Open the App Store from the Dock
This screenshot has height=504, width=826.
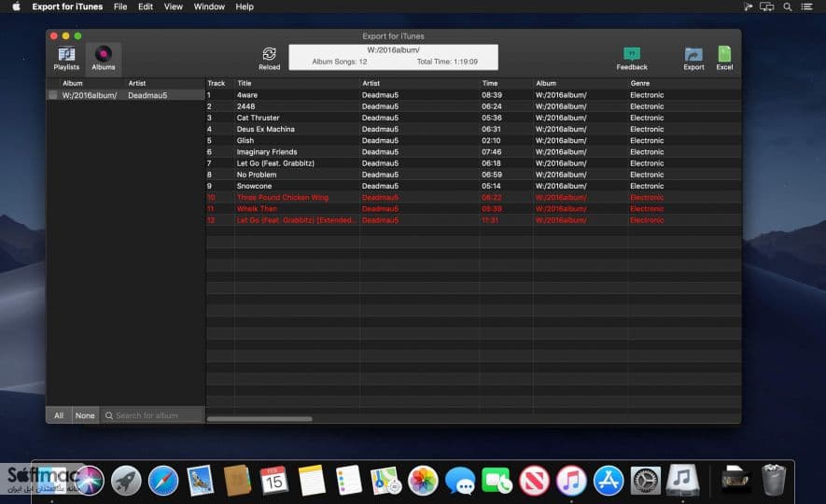click(x=609, y=481)
